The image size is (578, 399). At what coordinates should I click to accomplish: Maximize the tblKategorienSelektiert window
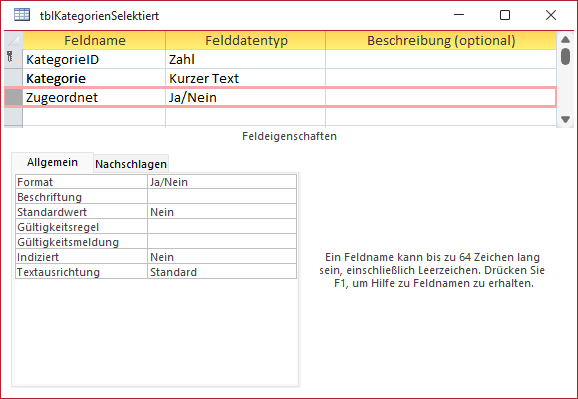(505, 15)
